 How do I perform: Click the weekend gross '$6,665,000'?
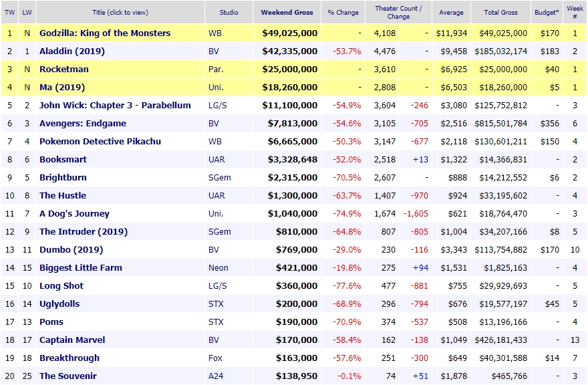pos(293,141)
